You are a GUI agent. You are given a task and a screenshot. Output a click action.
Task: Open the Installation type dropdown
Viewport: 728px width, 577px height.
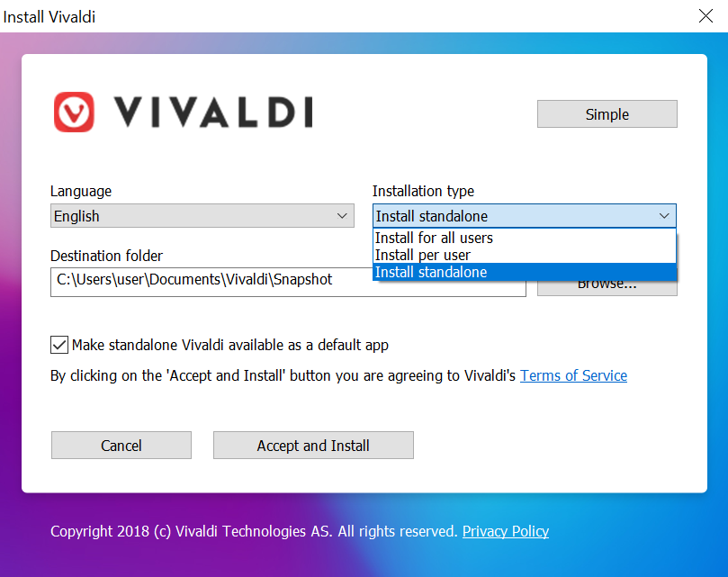(664, 215)
